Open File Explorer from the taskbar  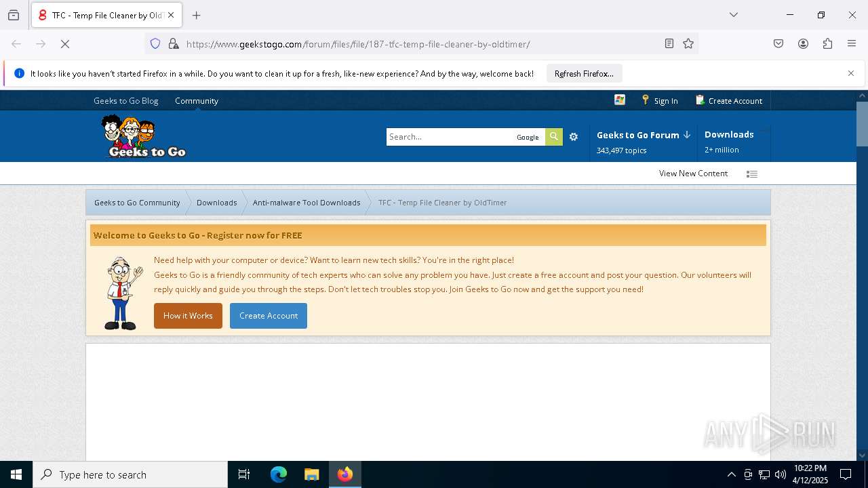(311, 474)
